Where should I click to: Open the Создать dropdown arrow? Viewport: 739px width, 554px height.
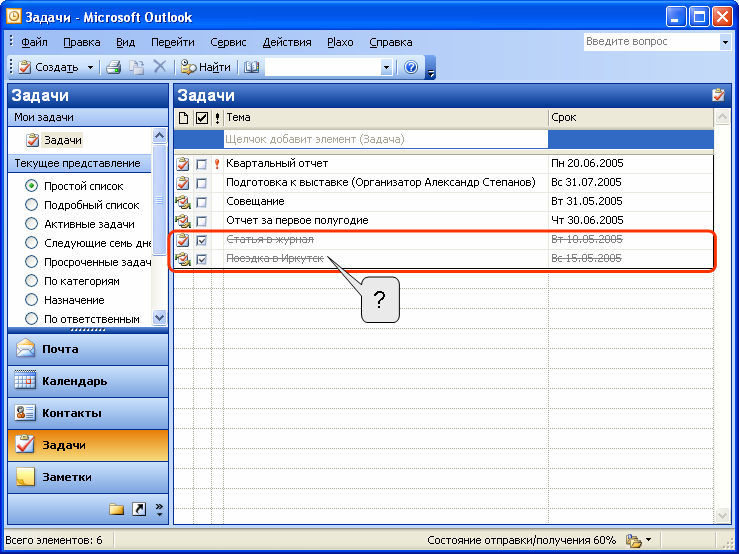[90, 67]
